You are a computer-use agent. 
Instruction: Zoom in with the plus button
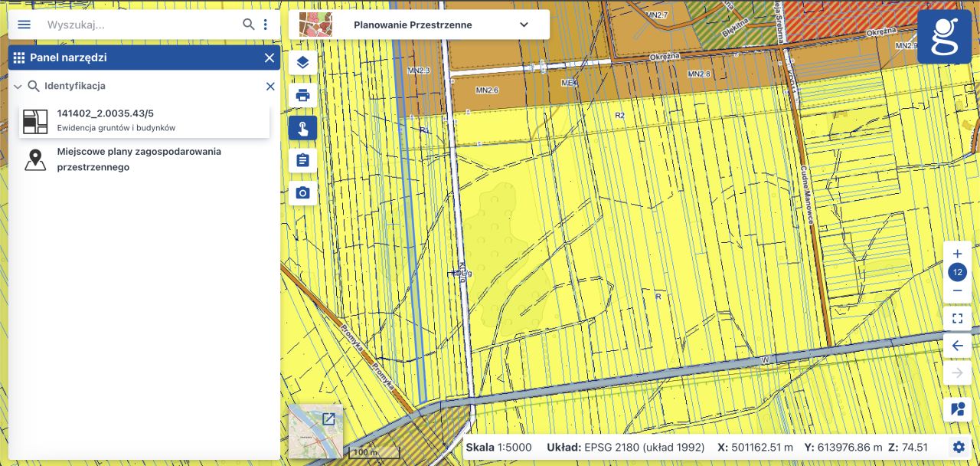(x=957, y=254)
